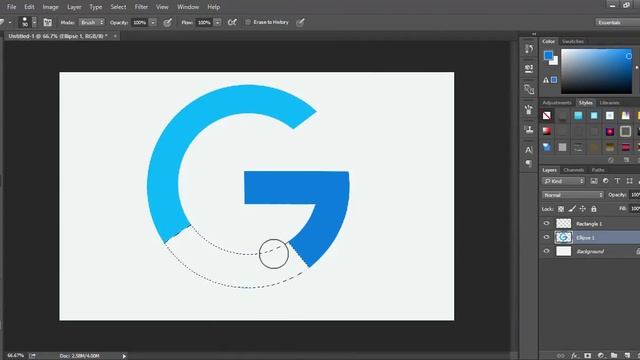Open the Clone Source panel icon in the dock
This screenshot has height=360, width=640.
[x=529, y=89]
